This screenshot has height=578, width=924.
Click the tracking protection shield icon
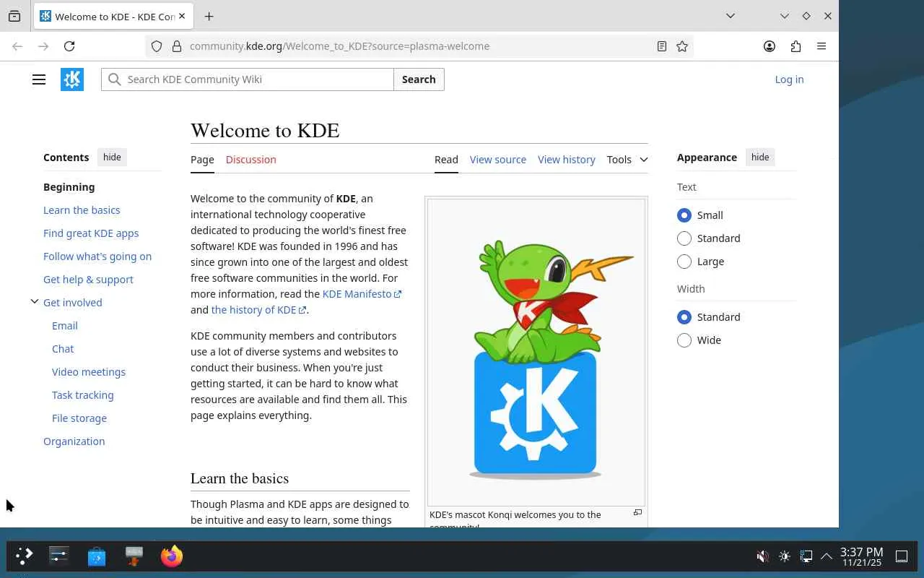[x=157, y=46]
